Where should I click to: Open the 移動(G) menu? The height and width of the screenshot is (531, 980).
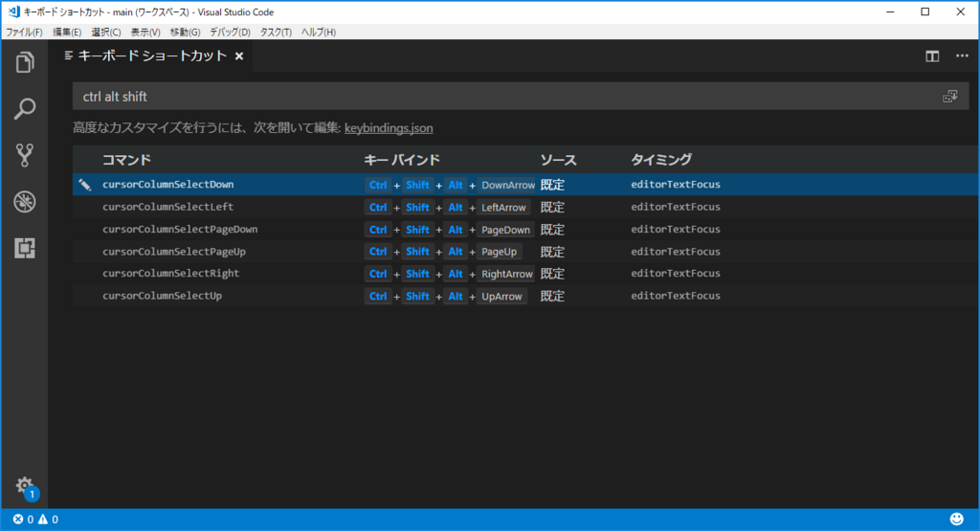click(x=185, y=32)
